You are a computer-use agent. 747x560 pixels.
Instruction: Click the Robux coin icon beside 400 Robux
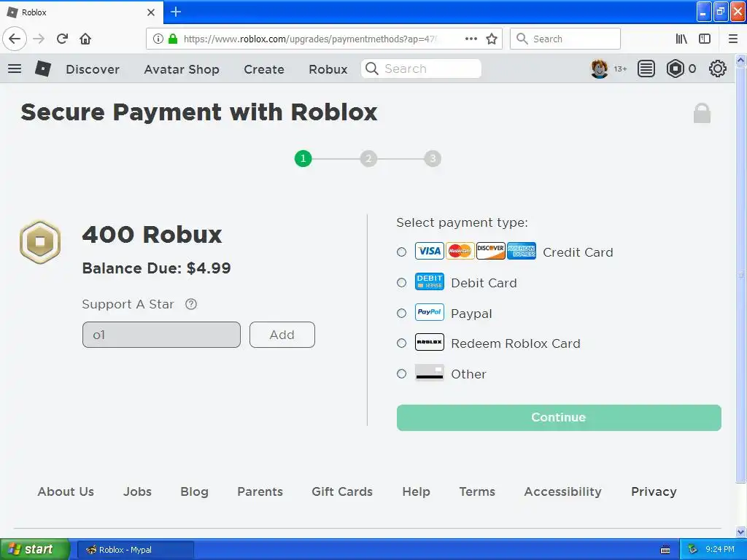point(40,242)
